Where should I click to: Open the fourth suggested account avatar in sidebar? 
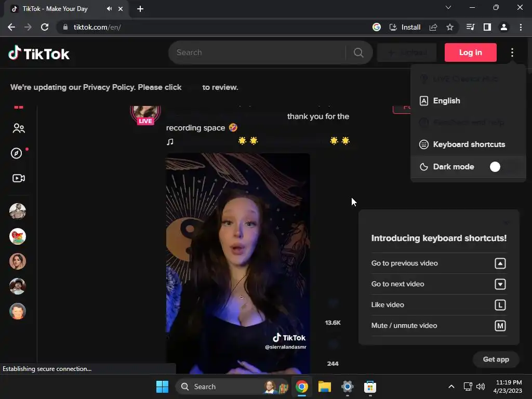[x=18, y=286]
